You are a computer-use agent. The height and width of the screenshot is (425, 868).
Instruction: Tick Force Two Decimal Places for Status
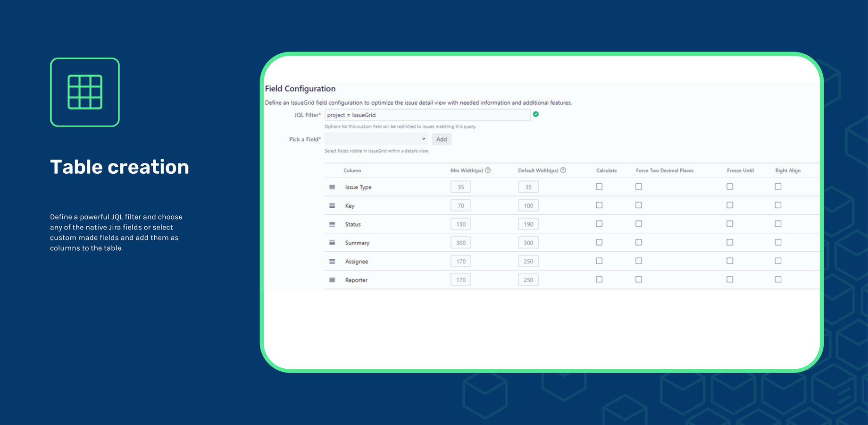(x=639, y=224)
